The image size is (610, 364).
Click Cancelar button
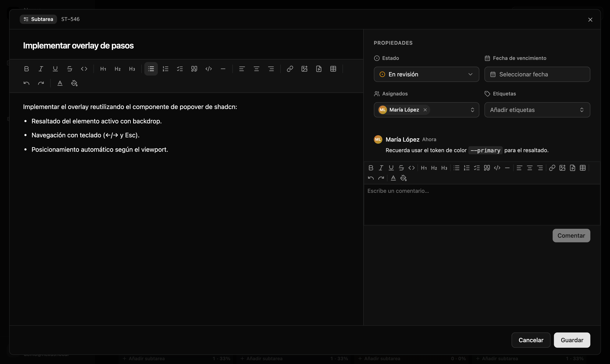(531, 340)
